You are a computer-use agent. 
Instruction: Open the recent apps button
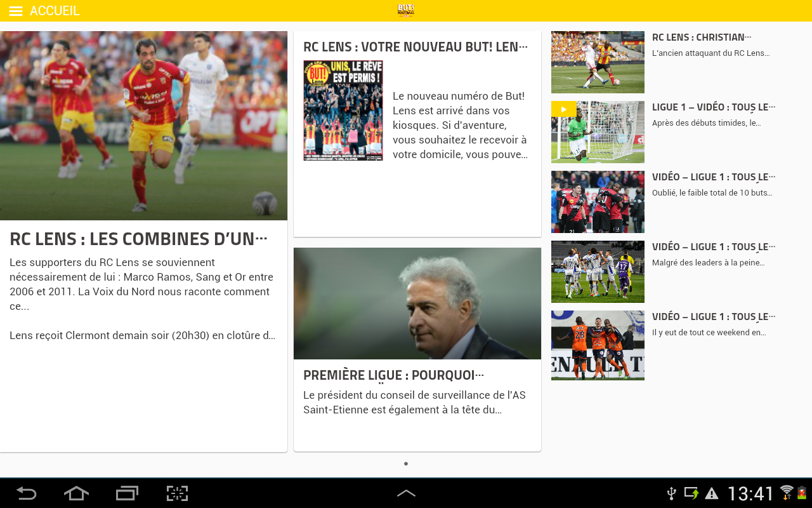coord(127,493)
